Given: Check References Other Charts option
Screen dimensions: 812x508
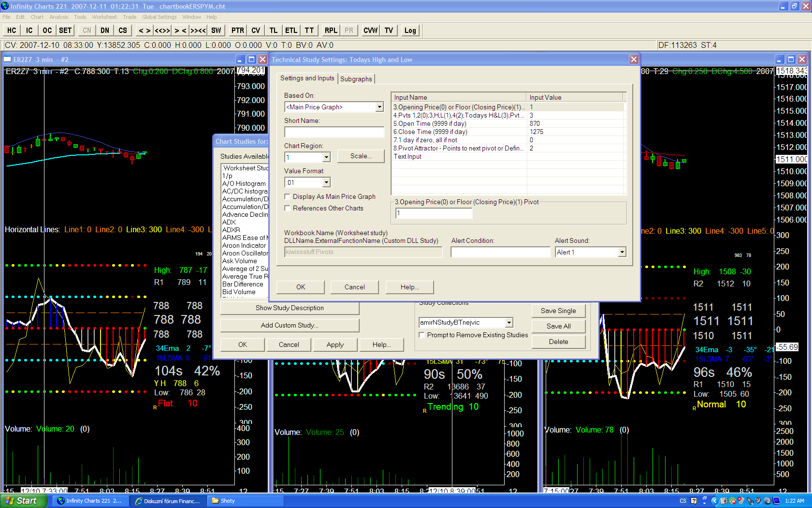Looking at the screenshot, I should 288,209.
